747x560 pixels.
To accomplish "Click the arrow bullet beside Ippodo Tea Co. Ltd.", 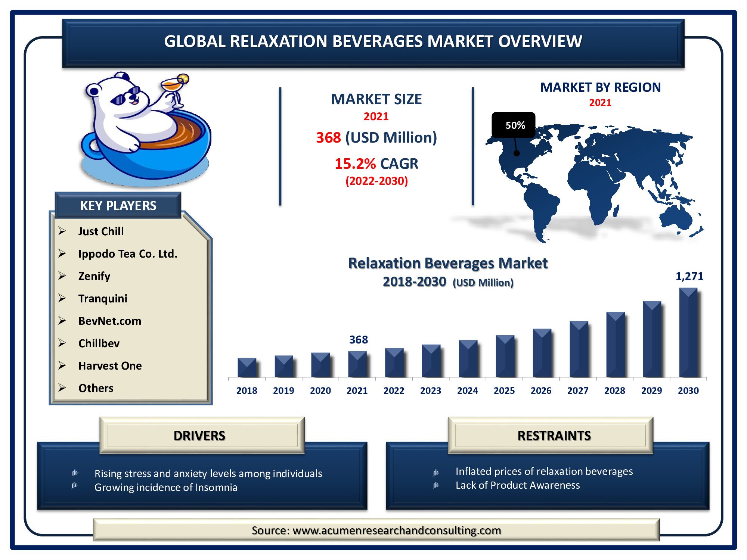I will pos(62,253).
